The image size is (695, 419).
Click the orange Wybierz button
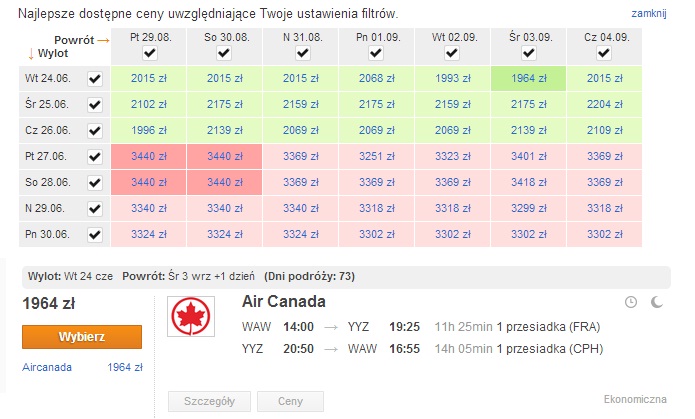pos(82,337)
